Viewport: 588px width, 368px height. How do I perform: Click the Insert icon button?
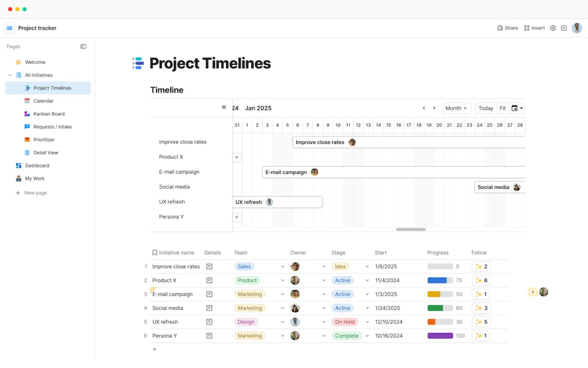click(534, 28)
